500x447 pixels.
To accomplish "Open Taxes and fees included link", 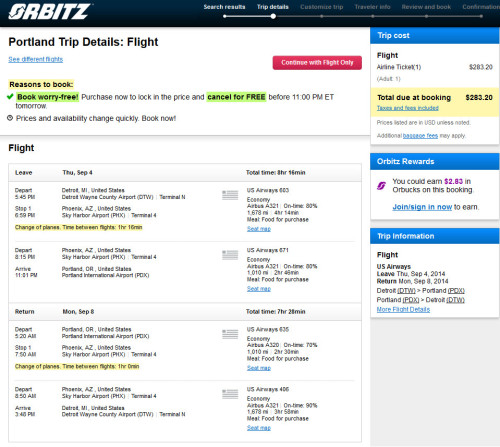I will point(408,108).
